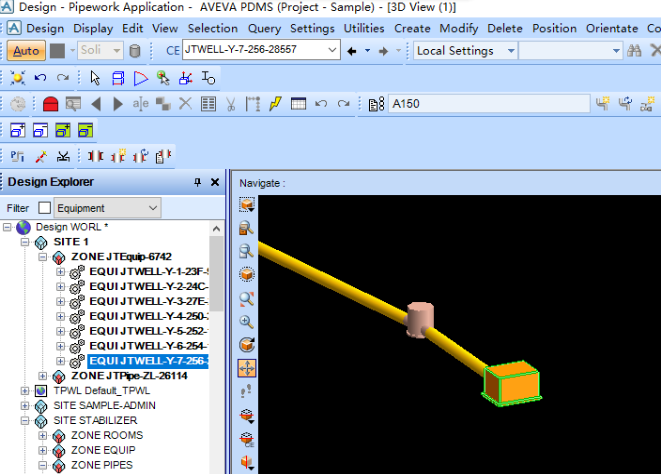Tick the Filter checkbox in Design Explorer
Screen dimensions: 662x474
point(44,208)
